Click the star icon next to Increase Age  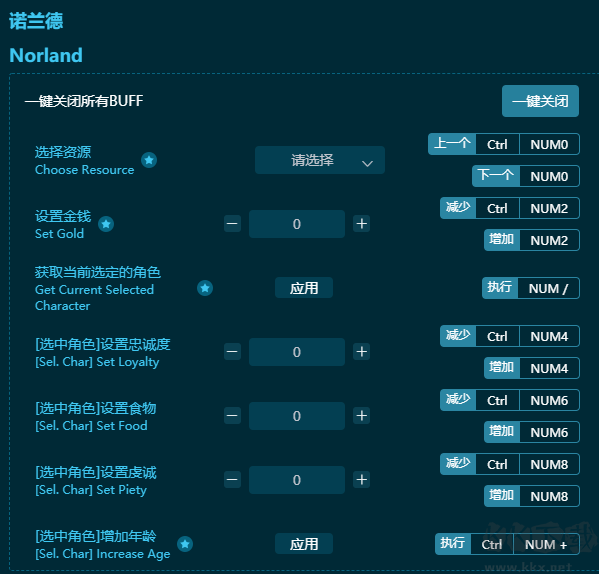point(185,544)
